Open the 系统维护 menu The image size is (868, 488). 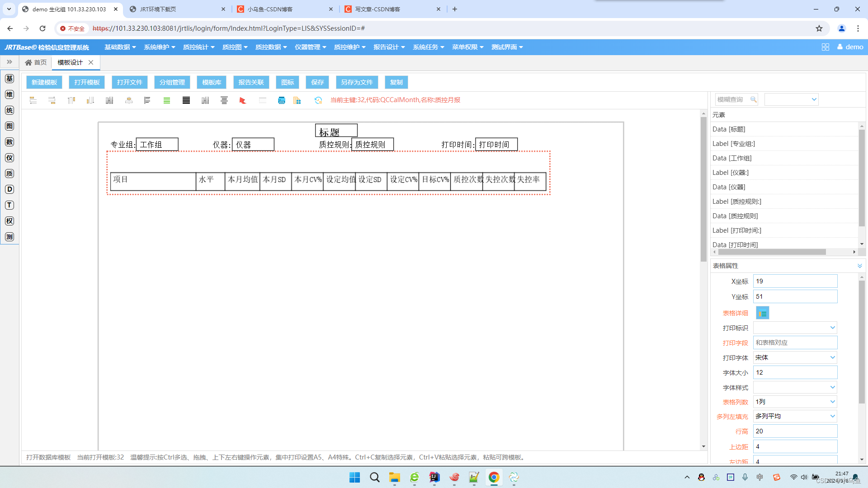[x=159, y=47]
